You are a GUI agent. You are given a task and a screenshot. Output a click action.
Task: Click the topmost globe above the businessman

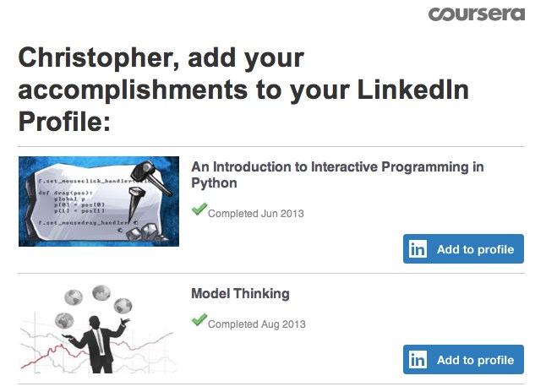click(100, 291)
